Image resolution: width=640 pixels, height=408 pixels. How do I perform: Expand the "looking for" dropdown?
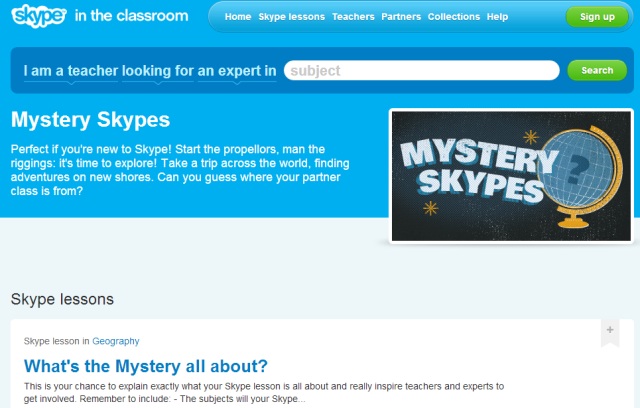[158, 72]
